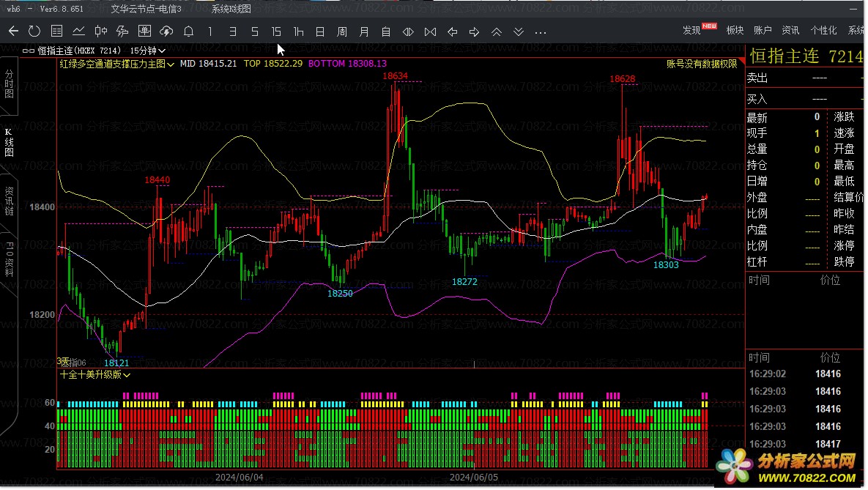Viewport: 868px width, 490px height.
Task: Select the candlestick chart icon
Action: (x=100, y=31)
